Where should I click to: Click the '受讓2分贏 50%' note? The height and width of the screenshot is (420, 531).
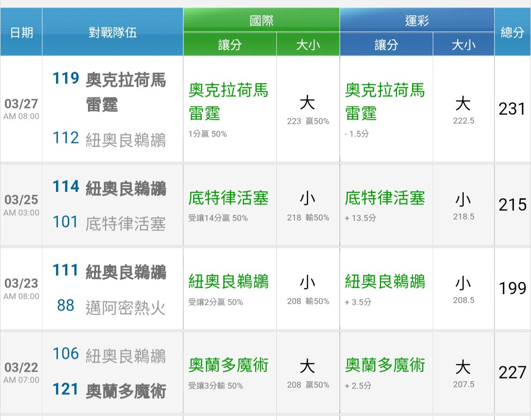point(215,302)
